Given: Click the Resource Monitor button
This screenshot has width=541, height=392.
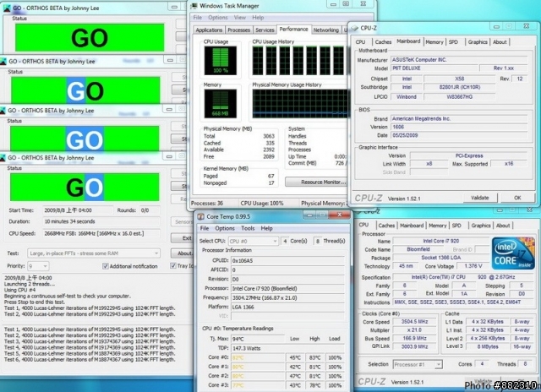Looking at the screenshot, I should 316,182.
